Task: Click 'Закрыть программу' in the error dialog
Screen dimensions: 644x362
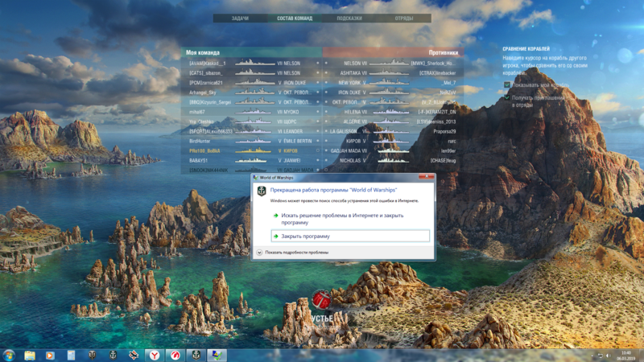Action: (x=350, y=236)
